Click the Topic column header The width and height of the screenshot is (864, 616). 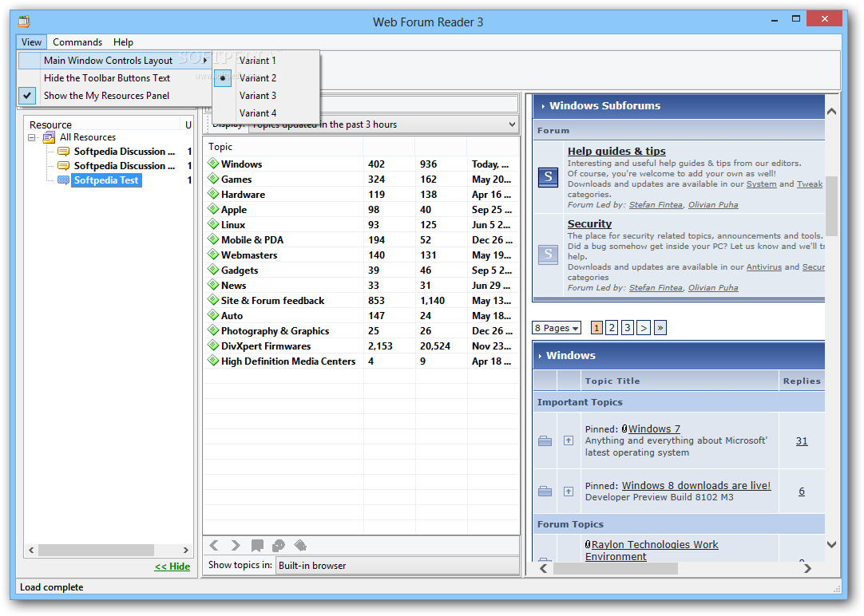pyautogui.click(x=283, y=147)
